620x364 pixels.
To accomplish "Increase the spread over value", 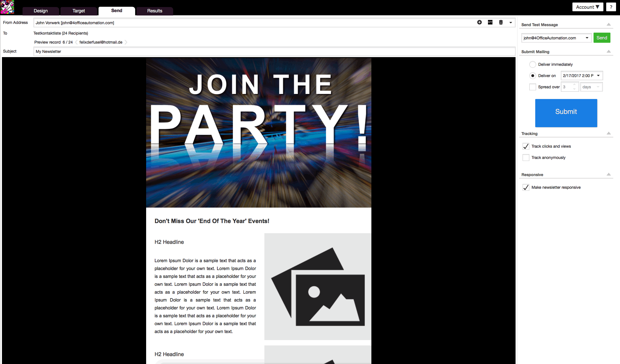I will [x=575, y=85].
